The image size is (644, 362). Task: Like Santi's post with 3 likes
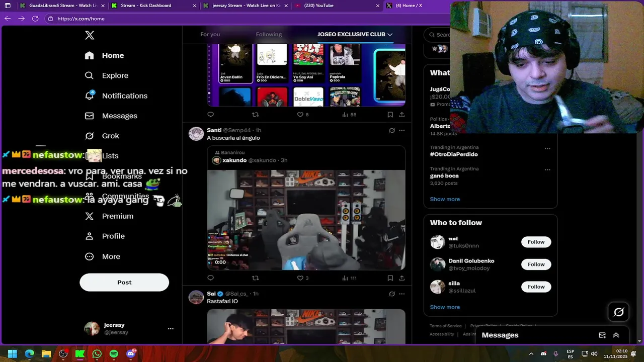303,278
